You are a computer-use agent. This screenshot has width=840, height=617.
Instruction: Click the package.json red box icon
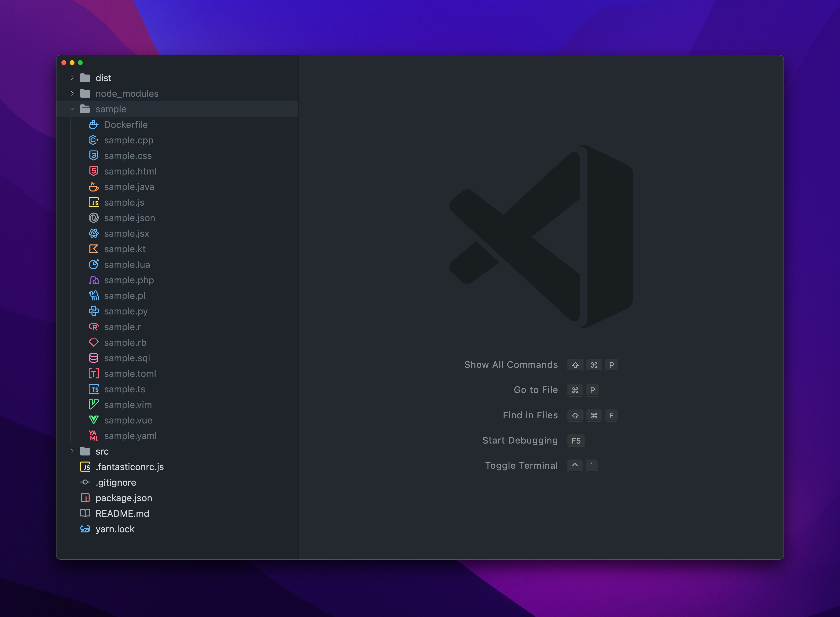(85, 498)
